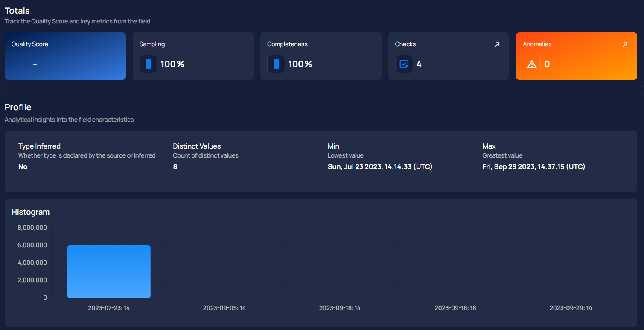Click the Greatest value subtitle under Max
Screen dimensions: 644x330
click(x=502, y=155)
